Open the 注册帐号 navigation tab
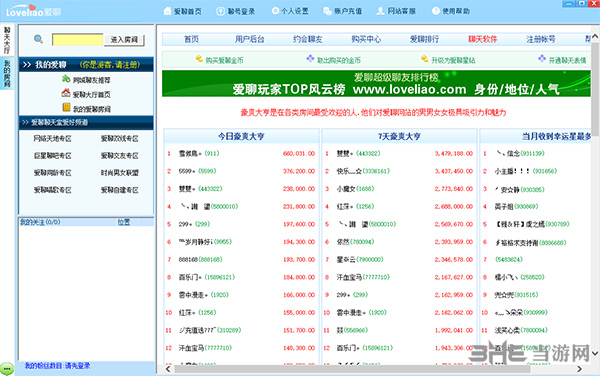600x376 pixels. (541, 39)
